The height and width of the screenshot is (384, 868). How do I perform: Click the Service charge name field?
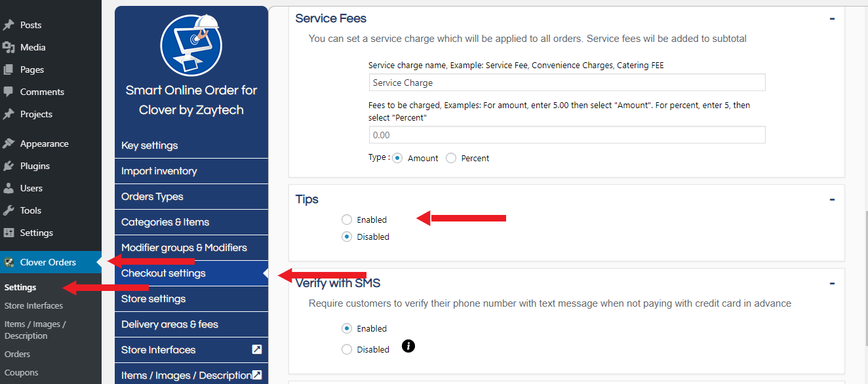(x=567, y=83)
